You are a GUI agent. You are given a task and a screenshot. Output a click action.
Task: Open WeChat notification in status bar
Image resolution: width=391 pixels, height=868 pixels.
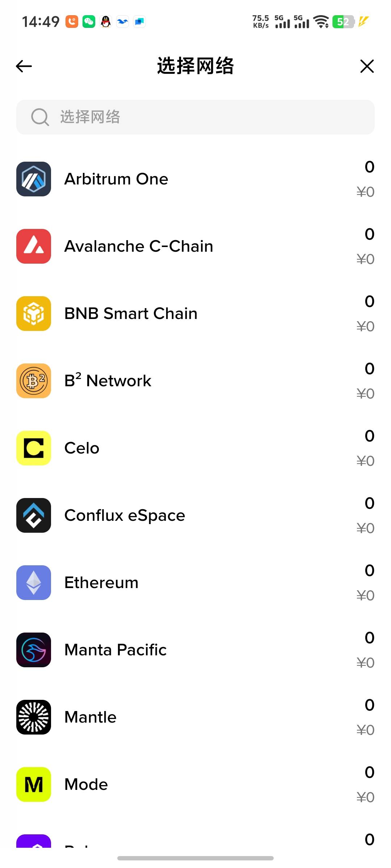pyautogui.click(x=89, y=22)
